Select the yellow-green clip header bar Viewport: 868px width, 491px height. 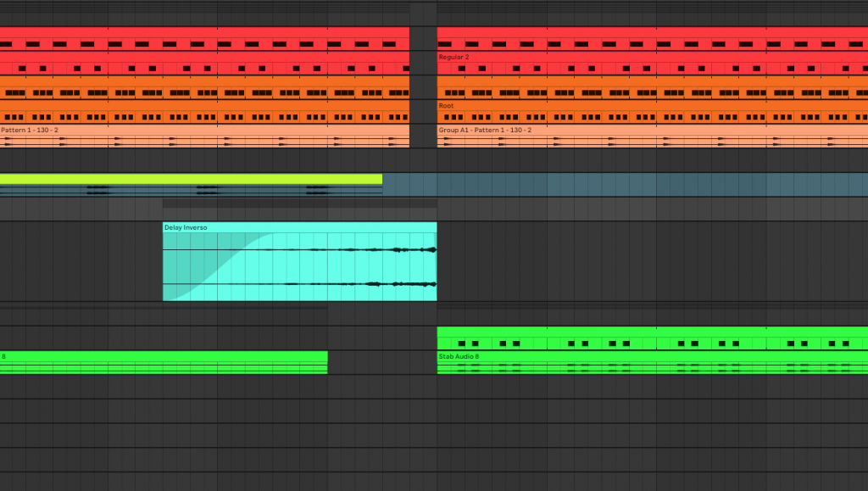tap(191, 179)
